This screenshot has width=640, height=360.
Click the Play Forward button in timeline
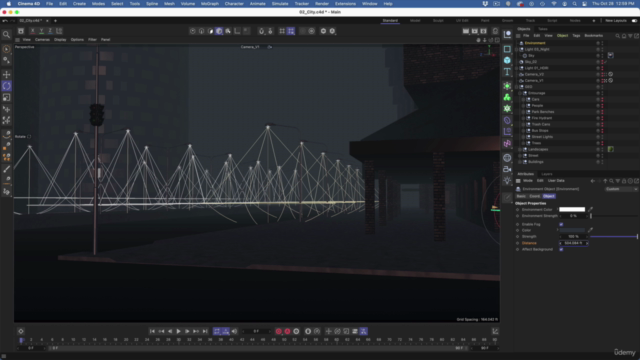click(178, 331)
